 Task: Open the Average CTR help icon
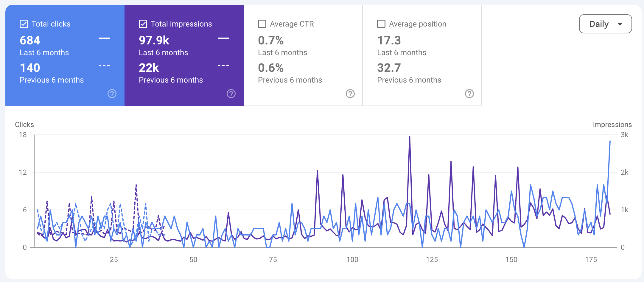point(350,94)
